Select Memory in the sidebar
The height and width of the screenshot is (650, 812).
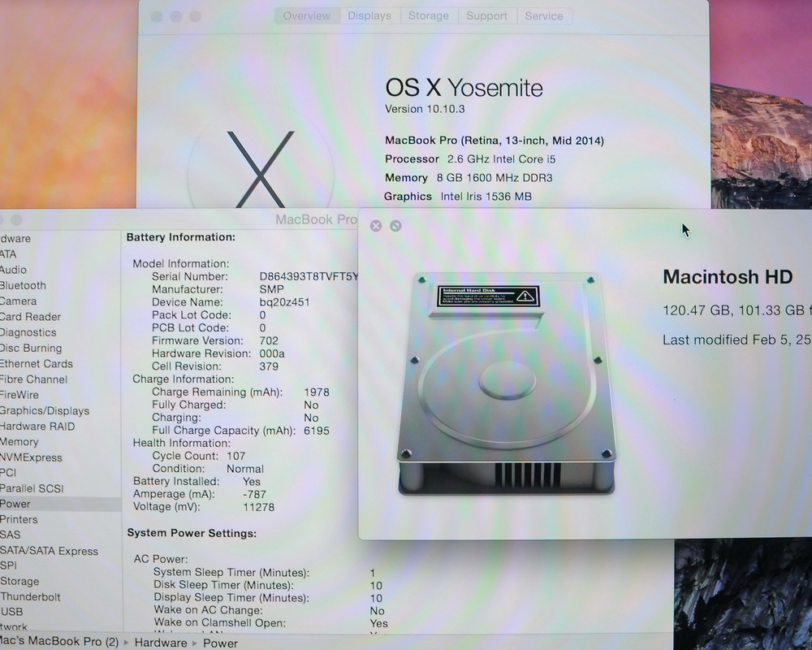pos(19,442)
